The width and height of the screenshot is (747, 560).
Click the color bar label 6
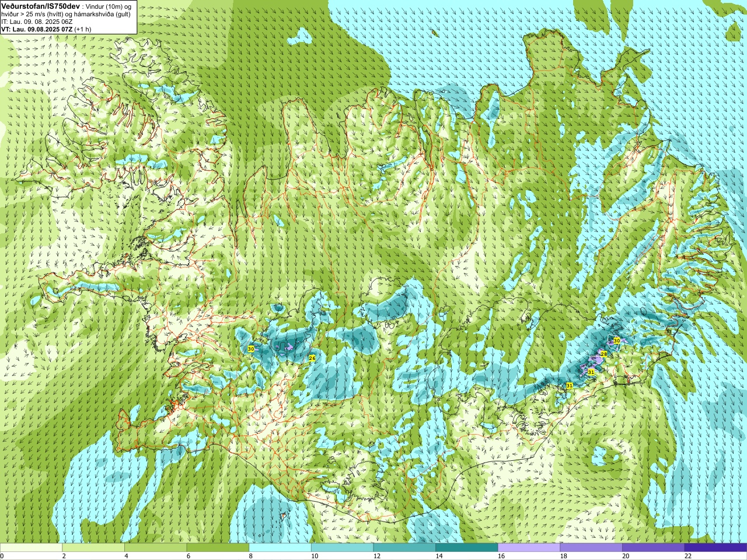[189, 556]
